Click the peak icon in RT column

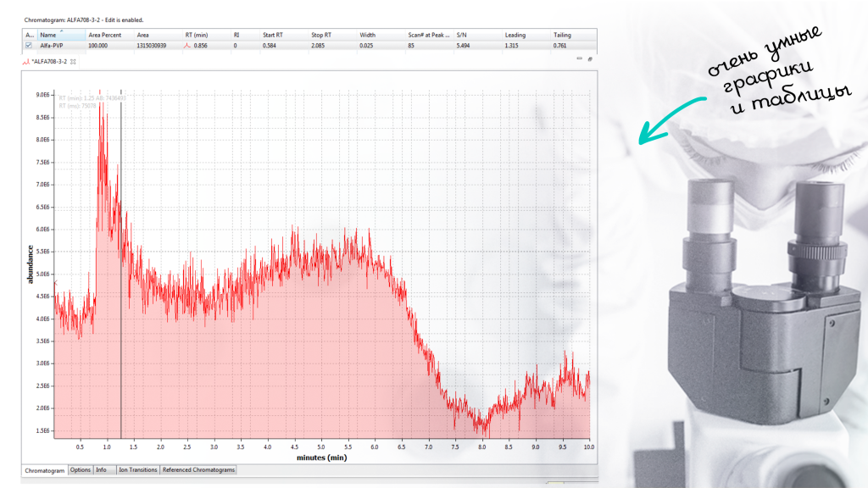click(187, 46)
